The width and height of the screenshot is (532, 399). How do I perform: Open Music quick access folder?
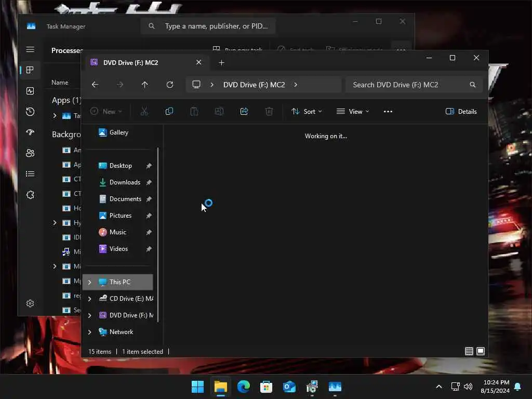[x=118, y=232]
